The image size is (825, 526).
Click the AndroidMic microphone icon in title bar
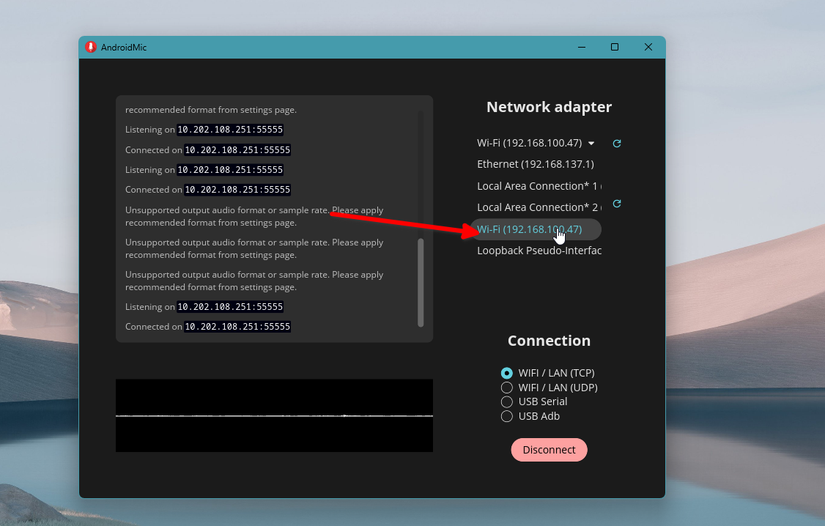tap(91, 47)
